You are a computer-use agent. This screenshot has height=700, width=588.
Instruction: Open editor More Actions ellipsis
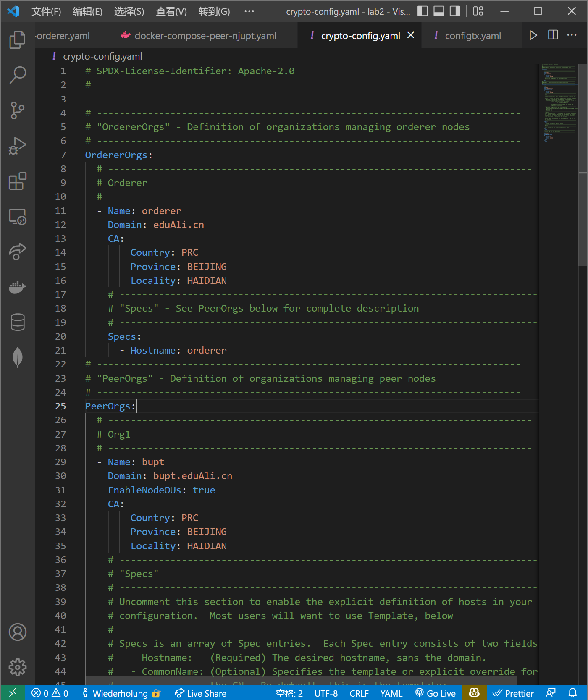572,35
